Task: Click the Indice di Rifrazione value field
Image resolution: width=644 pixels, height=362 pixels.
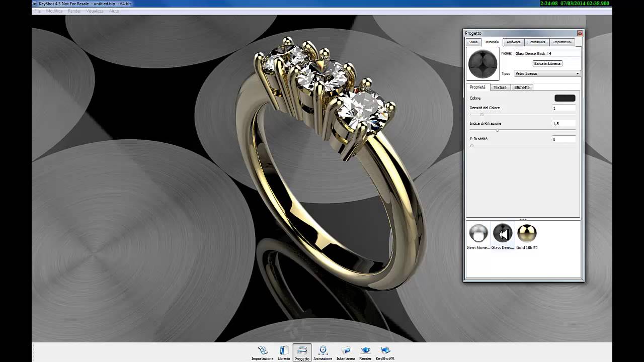Action: pyautogui.click(x=563, y=124)
